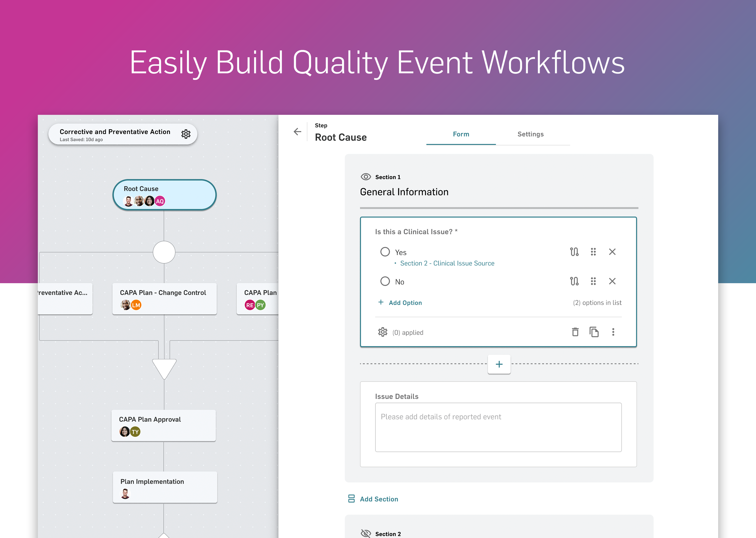The width and height of the screenshot is (756, 538).
Task: Open Settings tab for Root Cause step
Action: coord(529,134)
